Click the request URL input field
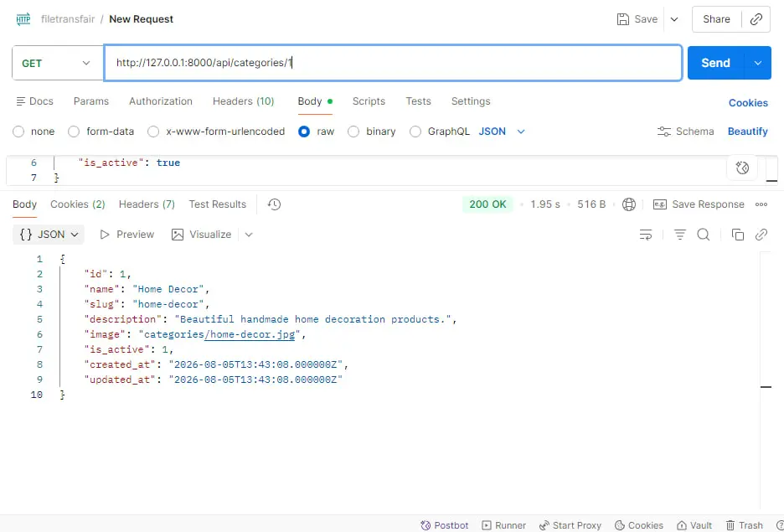 click(393, 63)
